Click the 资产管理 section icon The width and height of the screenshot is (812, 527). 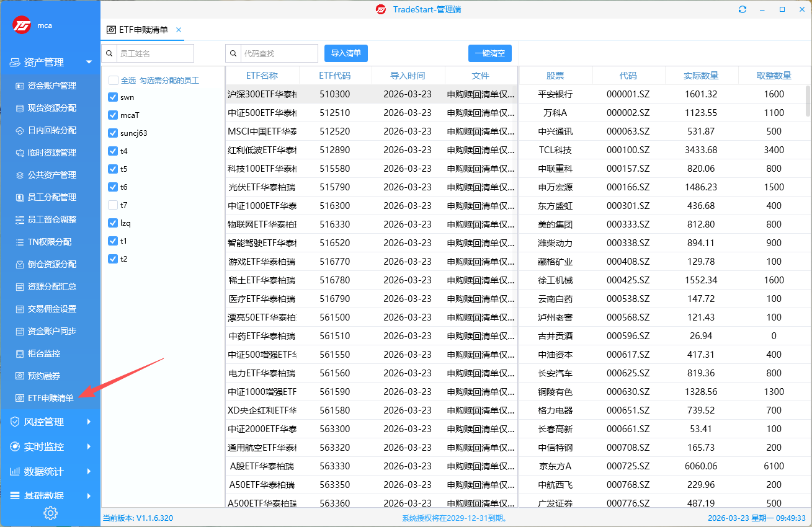14,62
